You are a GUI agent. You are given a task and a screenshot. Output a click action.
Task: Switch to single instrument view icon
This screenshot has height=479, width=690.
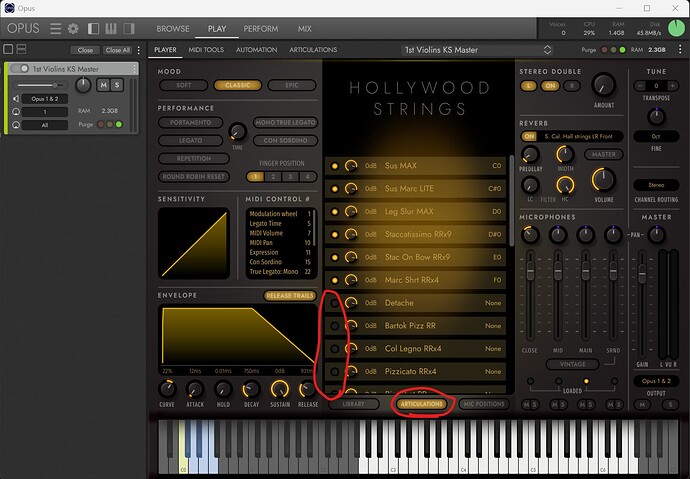(8, 49)
